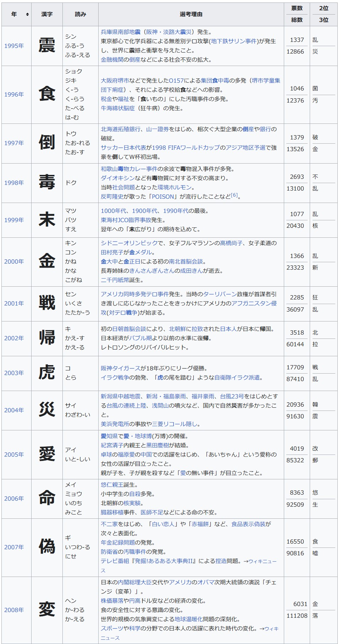The height and width of the screenshot is (644, 342).
Task: Open the 1996年 year link
Action: pyautogui.click(x=14, y=94)
